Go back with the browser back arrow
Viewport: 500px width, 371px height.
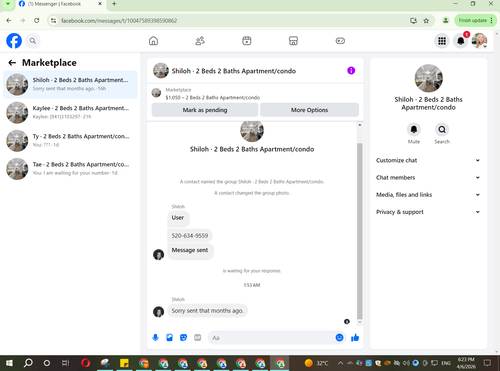coord(9,21)
